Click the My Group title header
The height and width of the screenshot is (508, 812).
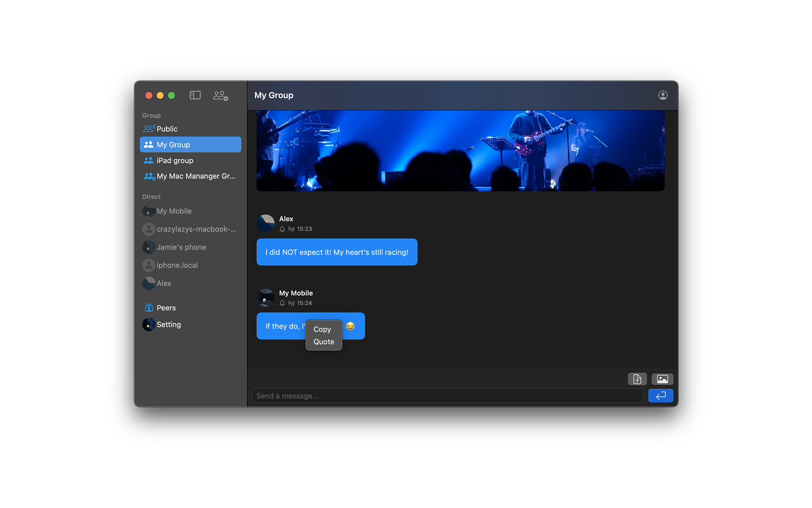tap(274, 95)
